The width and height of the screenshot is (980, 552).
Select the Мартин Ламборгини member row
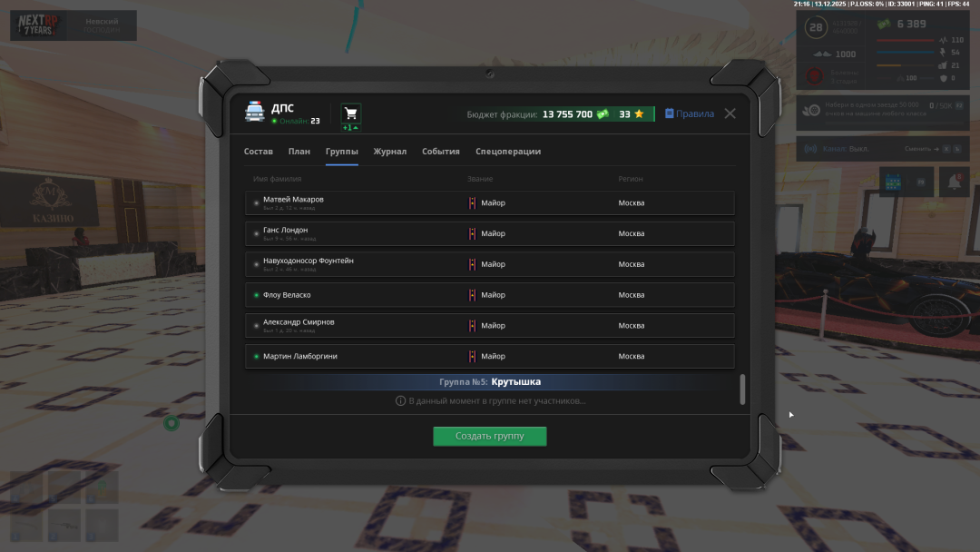click(490, 356)
